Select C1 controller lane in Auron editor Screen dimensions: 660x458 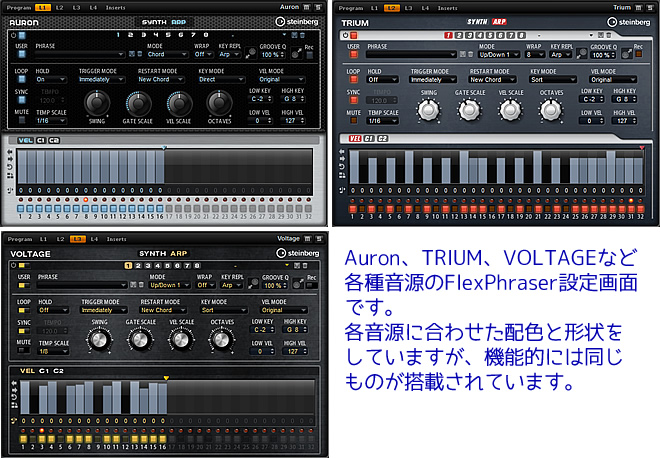click(41, 141)
